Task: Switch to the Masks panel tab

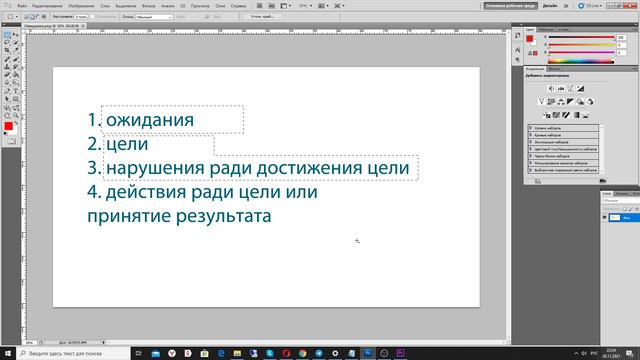Action: click(554, 69)
